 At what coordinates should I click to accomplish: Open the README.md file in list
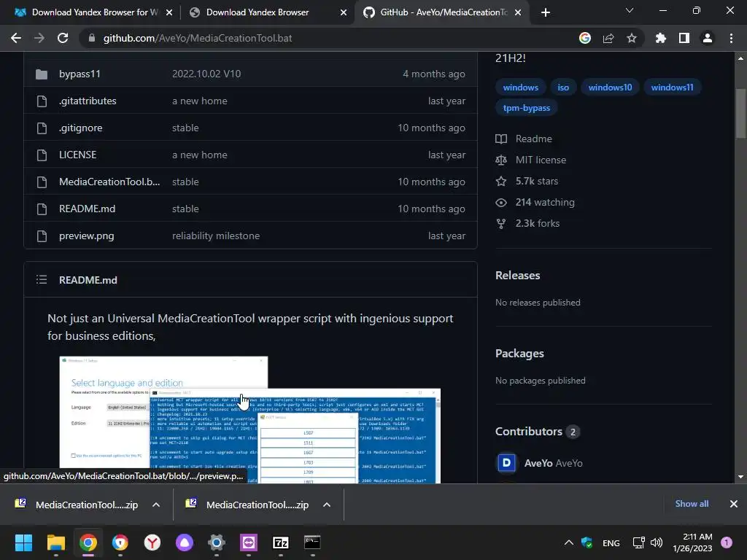88,209
